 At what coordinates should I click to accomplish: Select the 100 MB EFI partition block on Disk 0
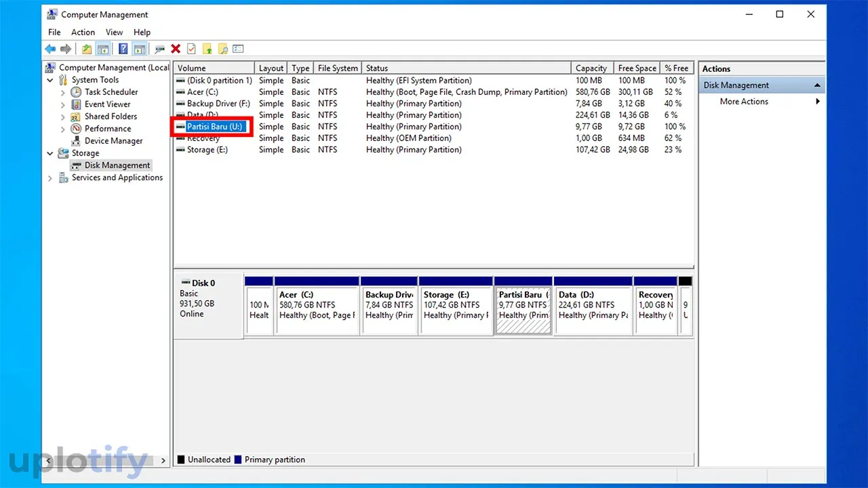tap(259, 305)
